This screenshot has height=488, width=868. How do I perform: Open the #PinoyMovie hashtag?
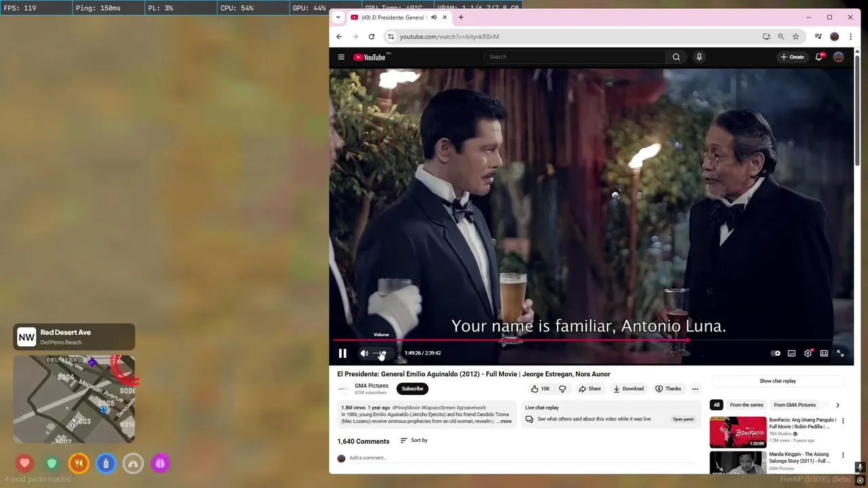coord(406,408)
